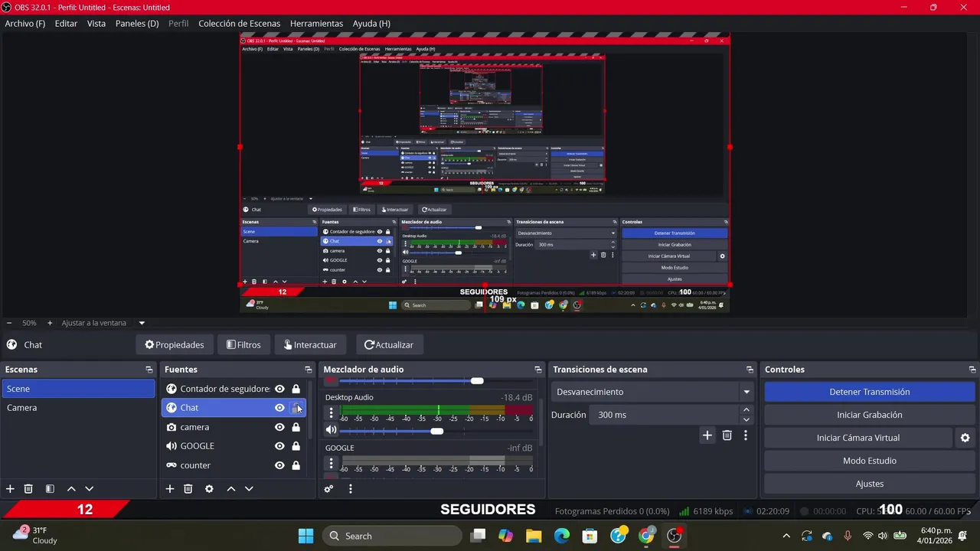Open source properties gear in Fuentes

coord(209,489)
